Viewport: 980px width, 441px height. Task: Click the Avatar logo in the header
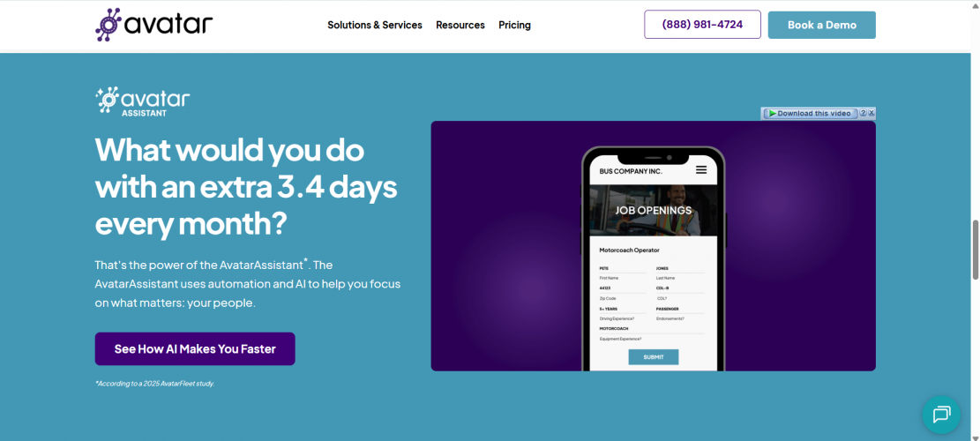153,25
